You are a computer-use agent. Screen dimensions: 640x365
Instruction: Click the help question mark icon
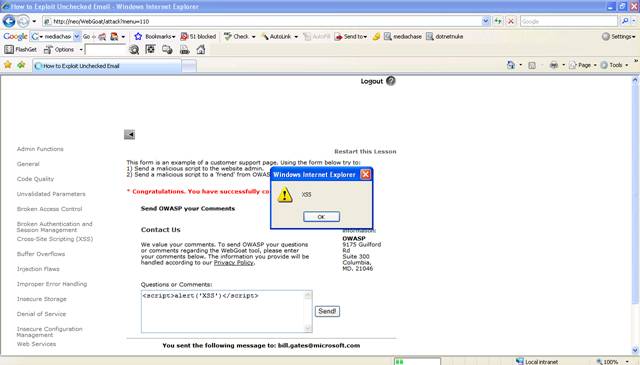click(x=391, y=81)
